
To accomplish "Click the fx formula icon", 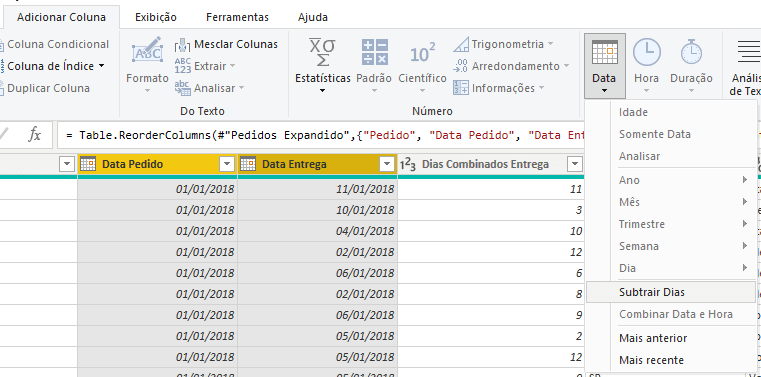I will 34,134.
